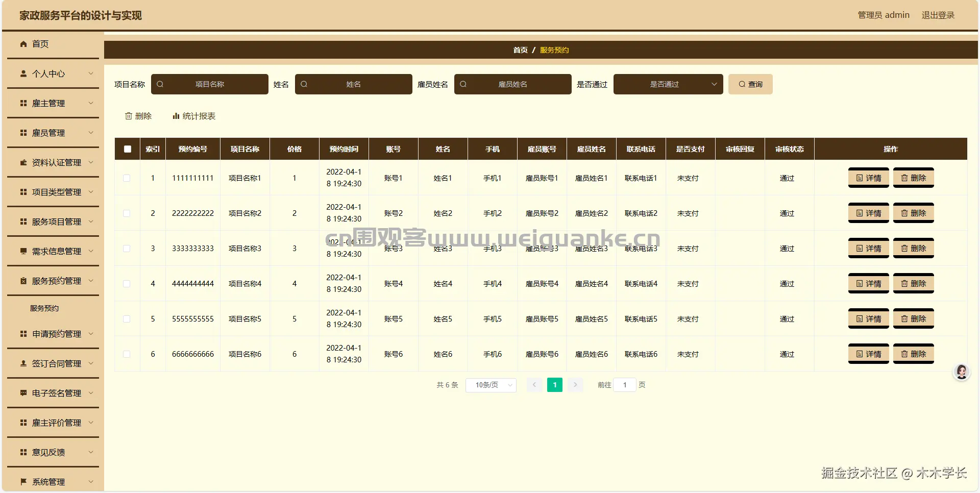Image resolution: width=980 pixels, height=493 pixels.
Task: Click the monitor icon beside 需求信息管理
Action: click(23, 251)
